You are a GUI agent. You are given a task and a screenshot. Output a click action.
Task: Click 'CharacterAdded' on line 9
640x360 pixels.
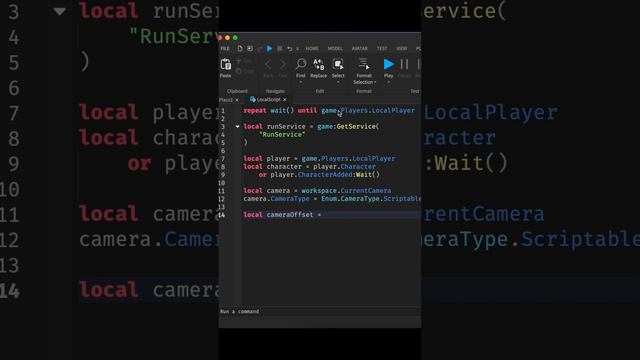pyautogui.click(x=325, y=175)
